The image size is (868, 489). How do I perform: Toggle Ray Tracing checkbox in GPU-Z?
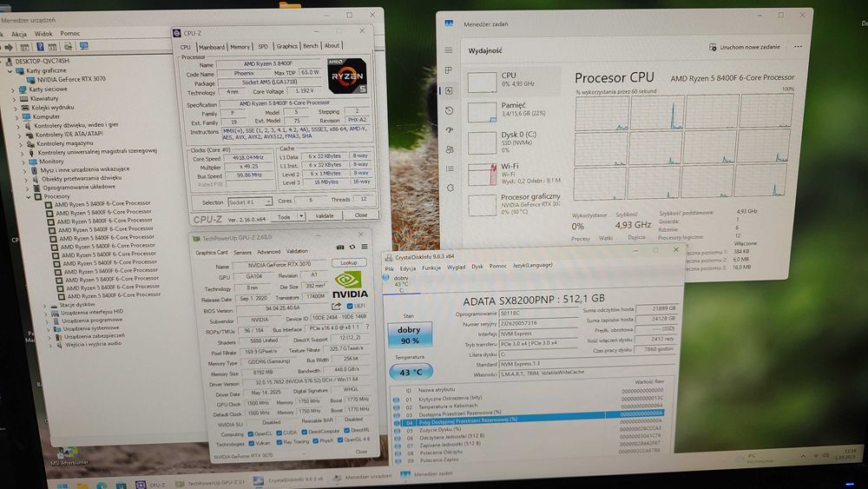pyautogui.click(x=279, y=442)
